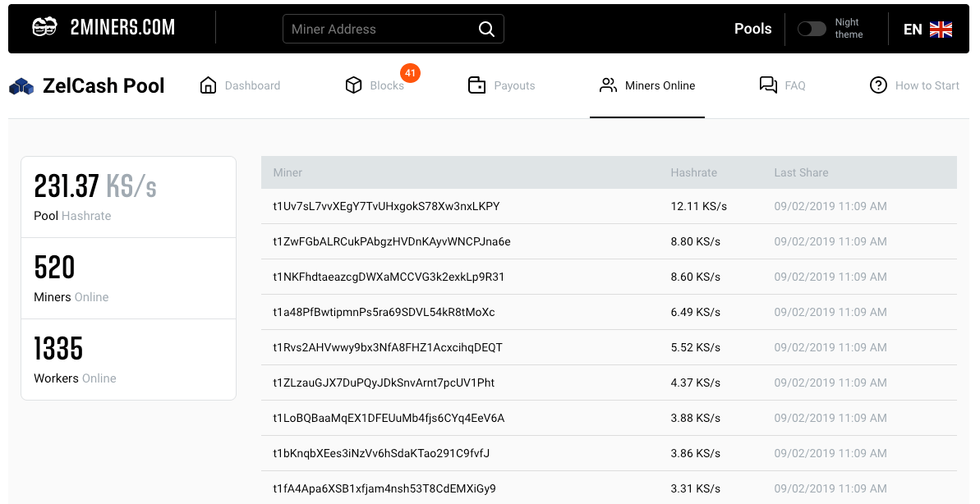Screen dimensions: 980x504
Task: Click the orange 41 Blocks badge
Action: [411, 73]
